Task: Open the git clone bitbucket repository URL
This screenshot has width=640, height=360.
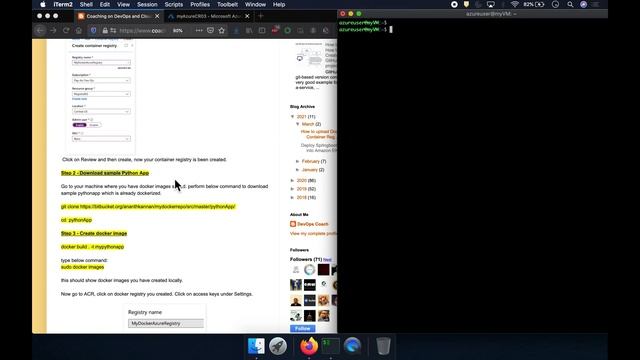Action: click(158, 207)
